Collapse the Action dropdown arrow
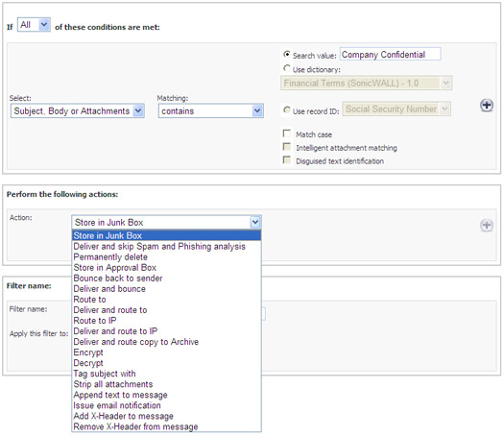504x437 pixels. [255, 222]
